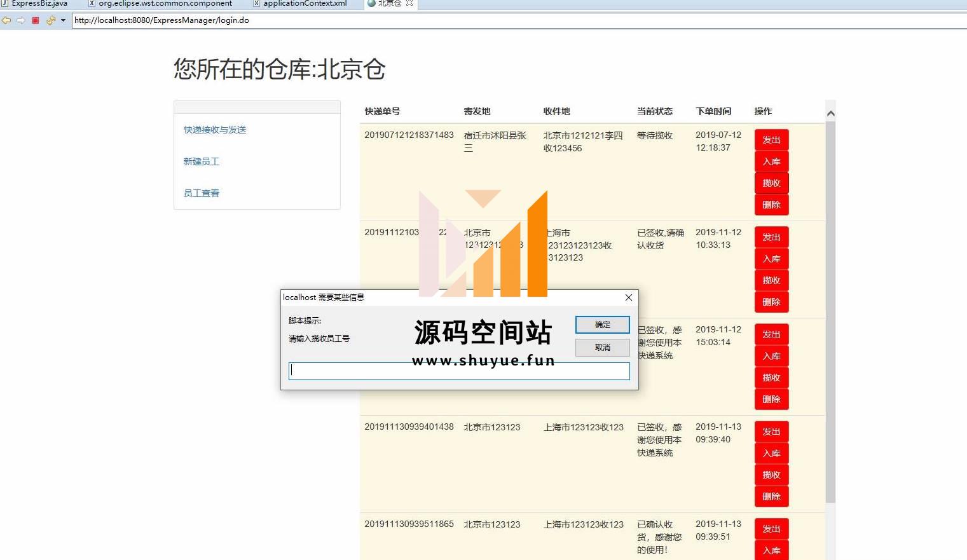Click the 当前状态 column header
The height and width of the screenshot is (560, 967).
tap(655, 111)
